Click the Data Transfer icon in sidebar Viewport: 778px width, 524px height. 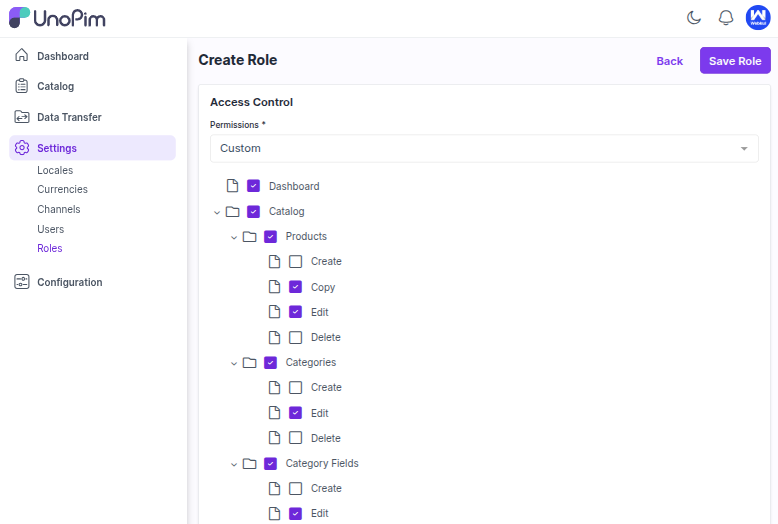[x=21, y=117]
